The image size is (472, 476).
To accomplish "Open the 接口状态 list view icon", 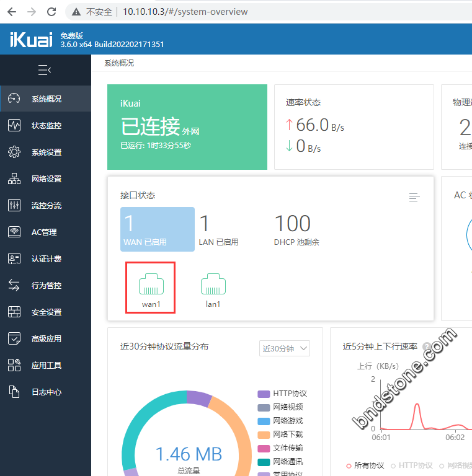I will click(414, 197).
